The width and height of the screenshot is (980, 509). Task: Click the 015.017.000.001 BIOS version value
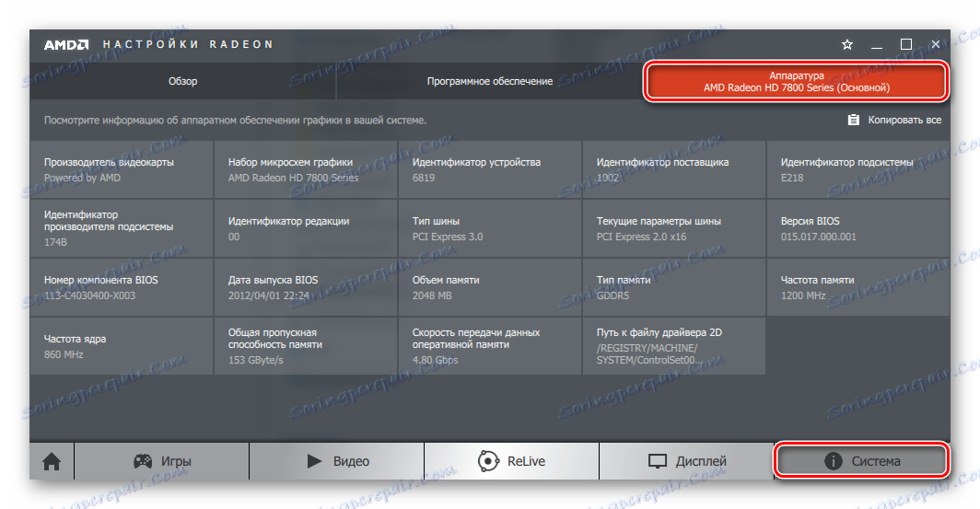818,237
